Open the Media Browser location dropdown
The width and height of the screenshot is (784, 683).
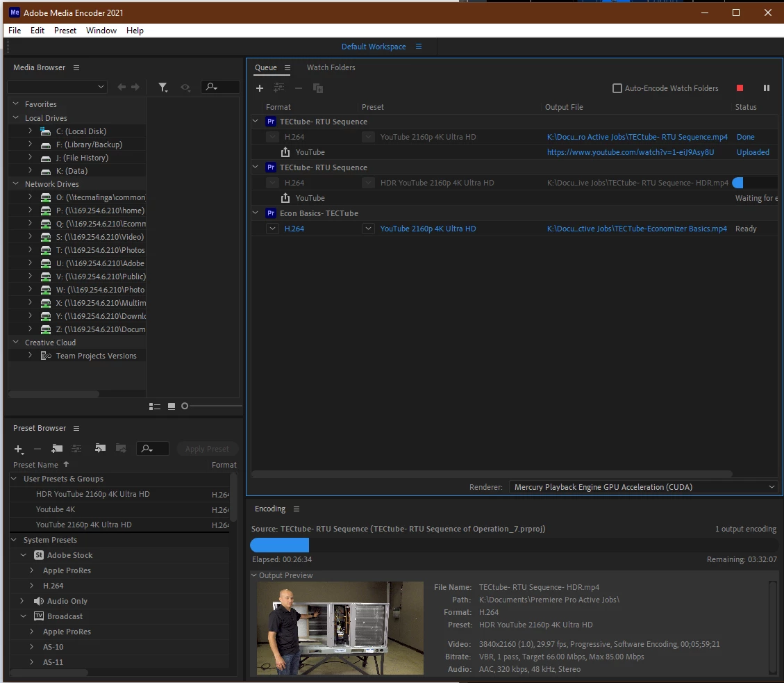[x=58, y=87]
